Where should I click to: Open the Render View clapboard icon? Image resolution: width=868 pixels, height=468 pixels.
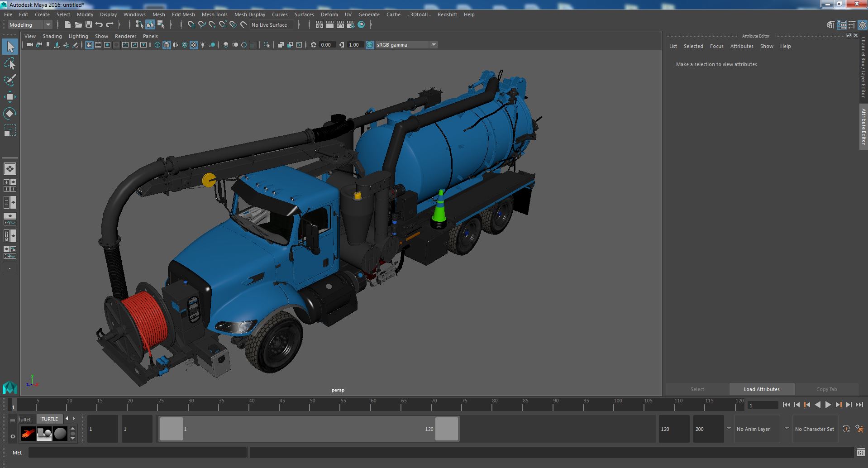(320, 25)
